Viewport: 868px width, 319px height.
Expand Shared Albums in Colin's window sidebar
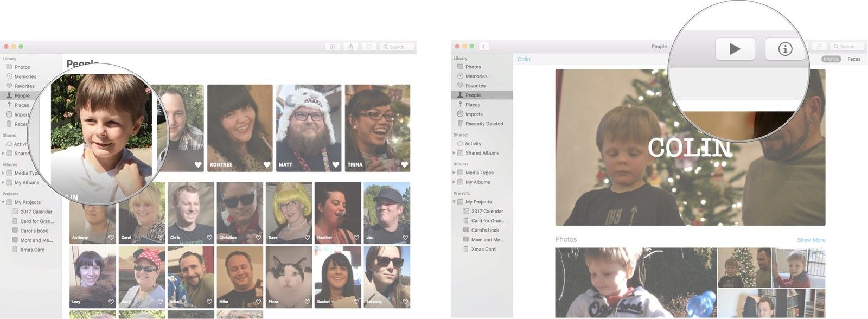coord(454,153)
